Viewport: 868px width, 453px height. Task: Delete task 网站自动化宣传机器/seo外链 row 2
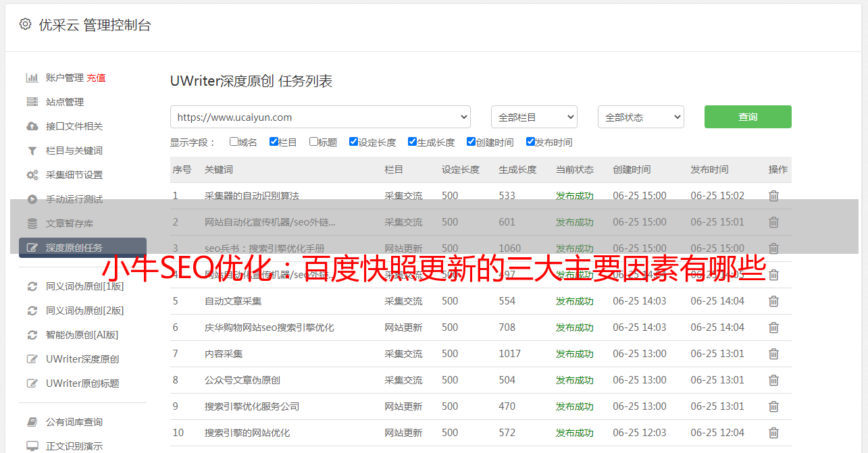(x=774, y=222)
